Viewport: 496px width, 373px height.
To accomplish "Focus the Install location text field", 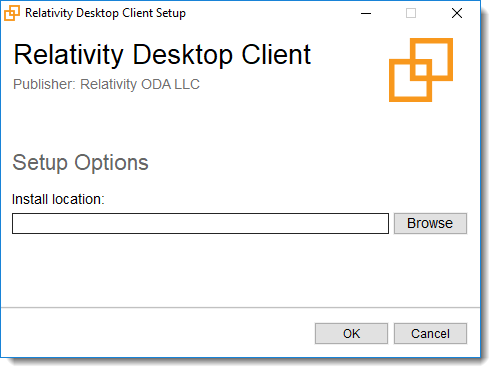I will pos(200,223).
